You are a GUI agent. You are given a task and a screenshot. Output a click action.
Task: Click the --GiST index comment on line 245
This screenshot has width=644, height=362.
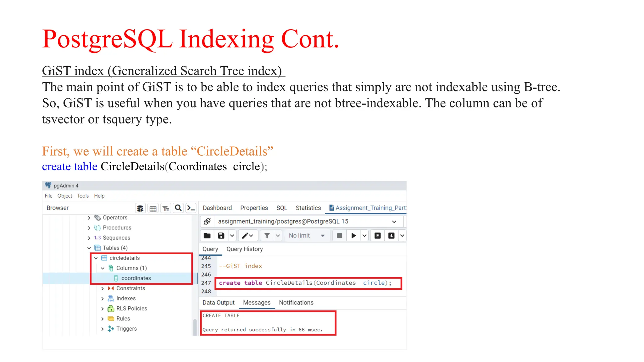[241, 266]
